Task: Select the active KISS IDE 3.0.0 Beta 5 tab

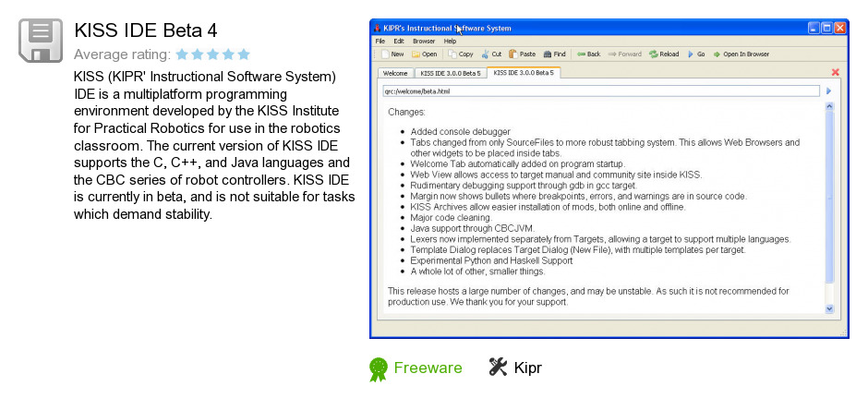Action: [x=524, y=72]
